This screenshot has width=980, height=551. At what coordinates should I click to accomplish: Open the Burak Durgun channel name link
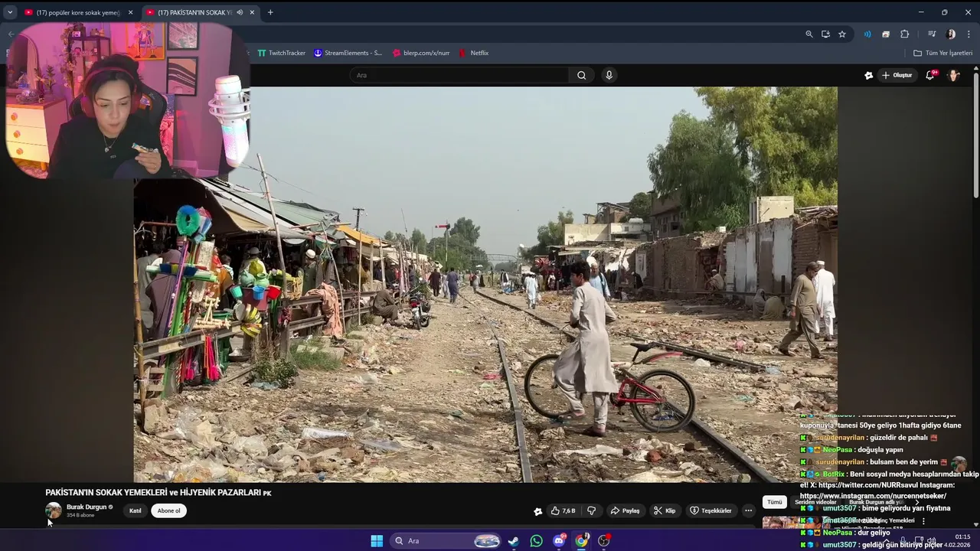coord(87,507)
